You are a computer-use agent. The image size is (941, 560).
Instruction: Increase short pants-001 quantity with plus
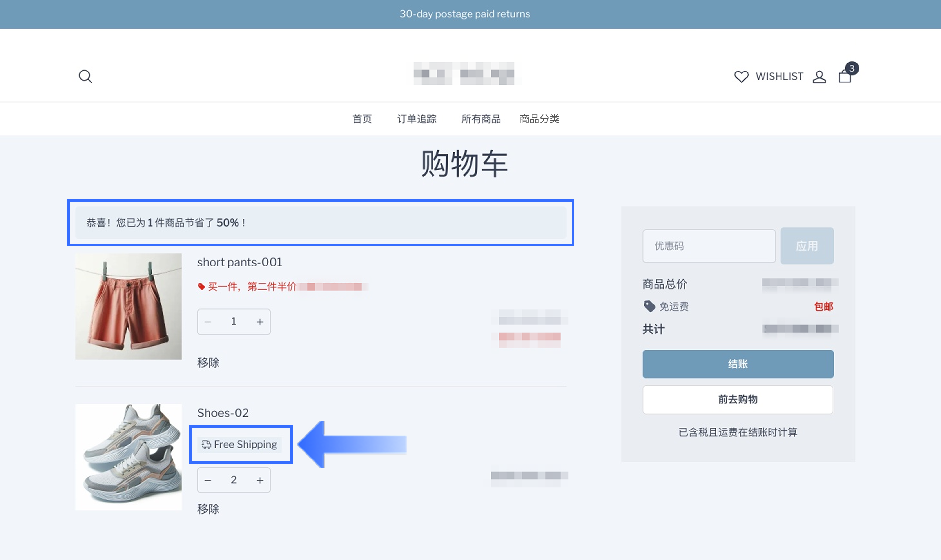tap(260, 322)
